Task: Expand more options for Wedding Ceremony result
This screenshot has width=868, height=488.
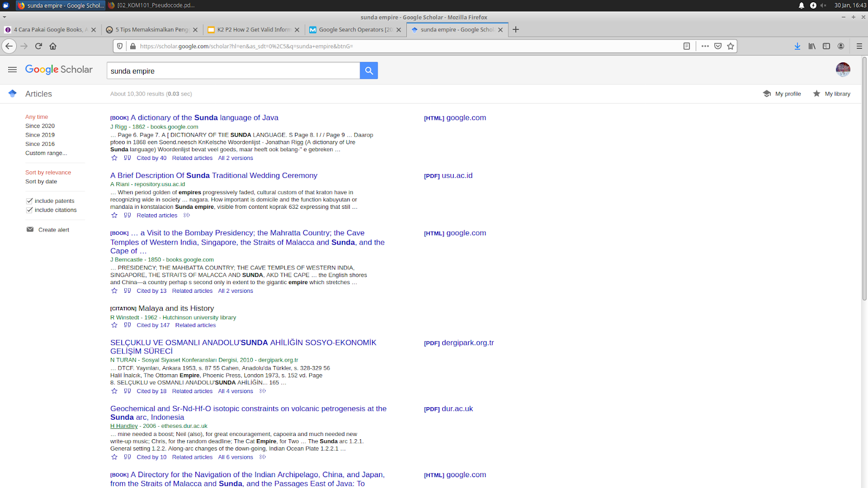Action: 187,215
